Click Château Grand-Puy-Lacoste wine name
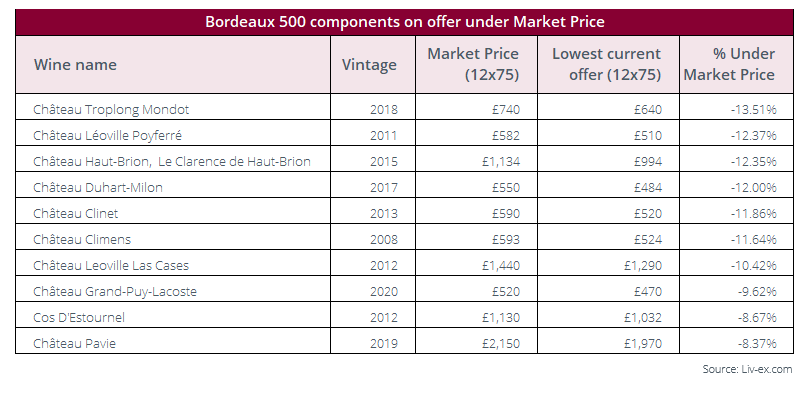This screenshot has height=411, width=809. click(x=115, y=291)
